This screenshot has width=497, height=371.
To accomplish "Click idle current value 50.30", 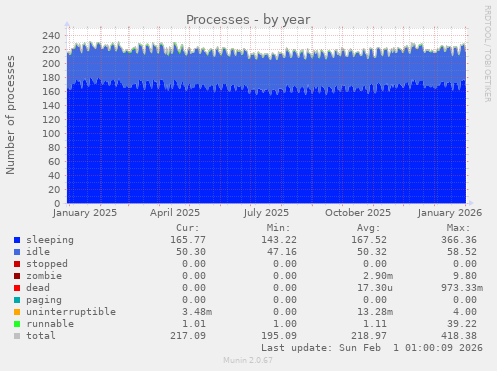I will (191, 252).
